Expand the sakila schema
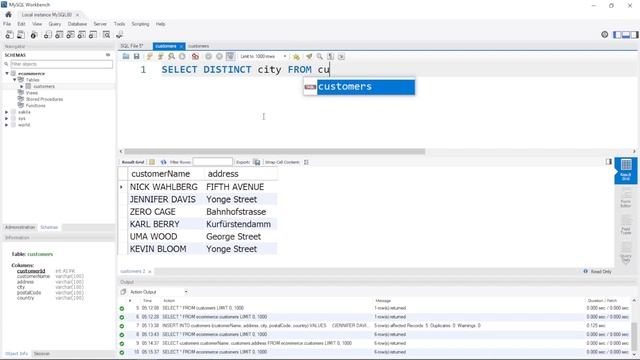The image size is (640, 360). [7, 112]
